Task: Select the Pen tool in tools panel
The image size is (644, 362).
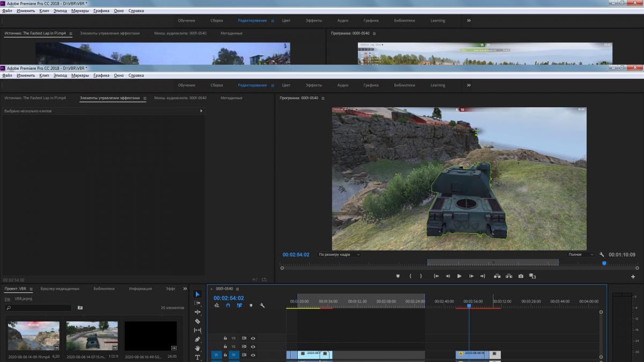Action: click(197, 339)
